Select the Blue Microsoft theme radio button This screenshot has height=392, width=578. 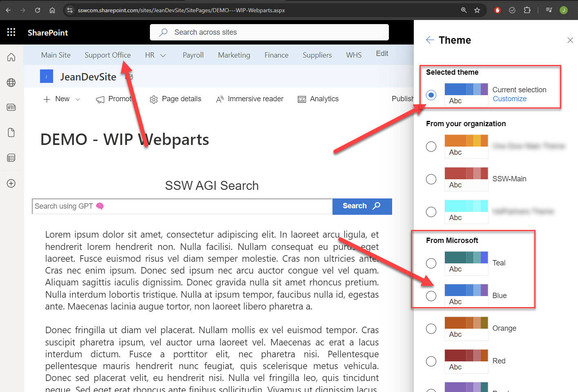tap(431, 296)
